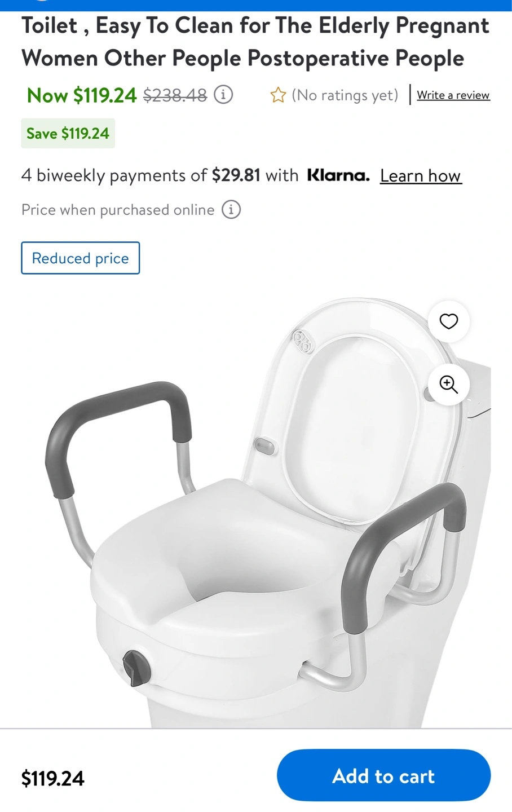Open the Write a review link

453,95
